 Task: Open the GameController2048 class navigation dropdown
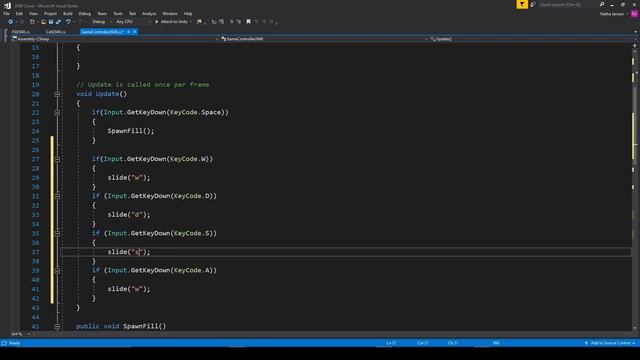click(x=324, y=39)
